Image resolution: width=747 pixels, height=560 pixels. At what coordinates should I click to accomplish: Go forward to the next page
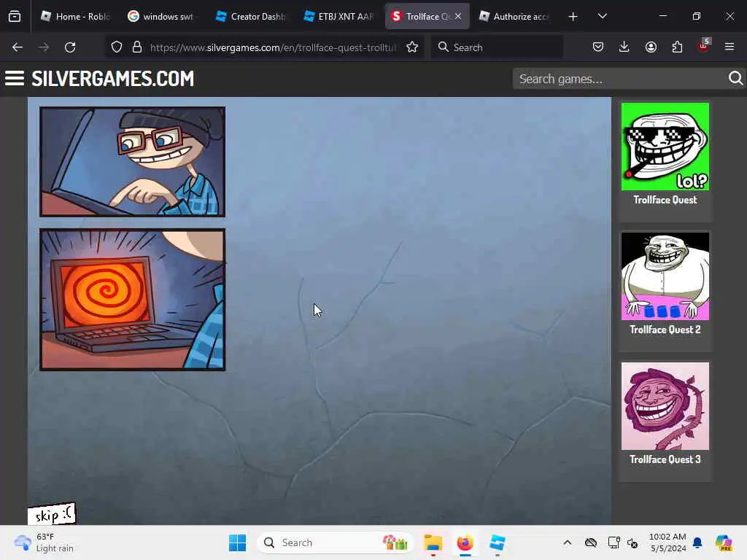43,47
